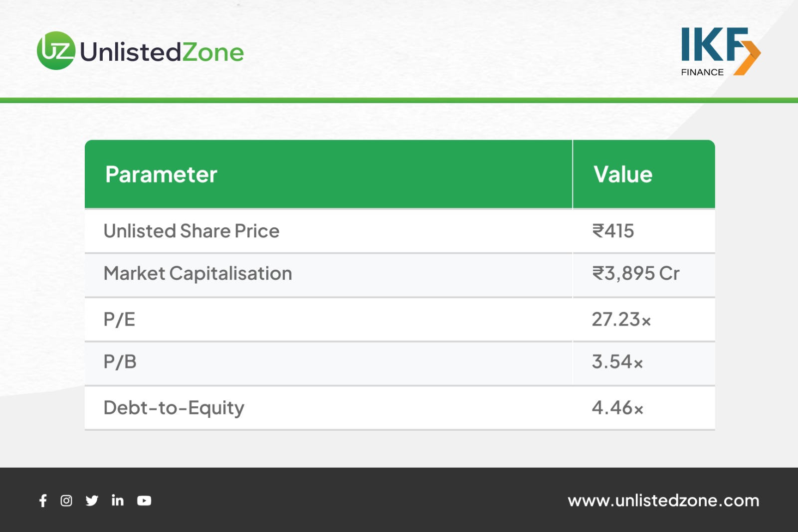
Task: Click the ₹415 share price value
Action: [613, 231]
